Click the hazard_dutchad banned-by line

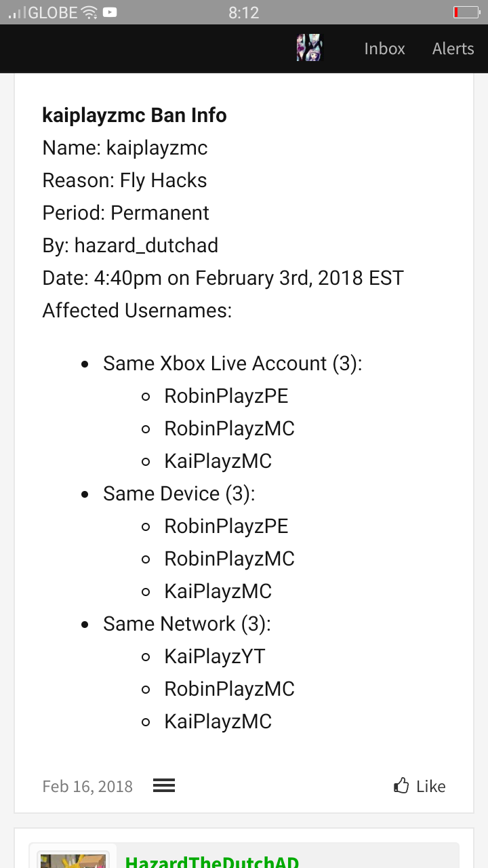pos(130,245)
